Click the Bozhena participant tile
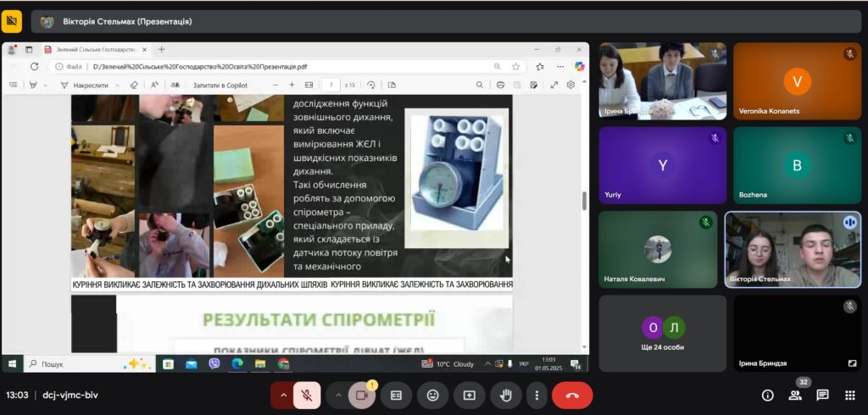Viewport: 868px width, 415px height. pyautogui.click(x=796, y=165)
